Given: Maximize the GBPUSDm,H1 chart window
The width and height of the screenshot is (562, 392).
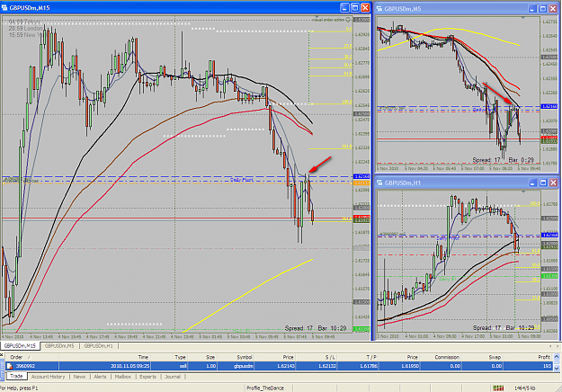Looking at the screenshot, I should (543, 183).
